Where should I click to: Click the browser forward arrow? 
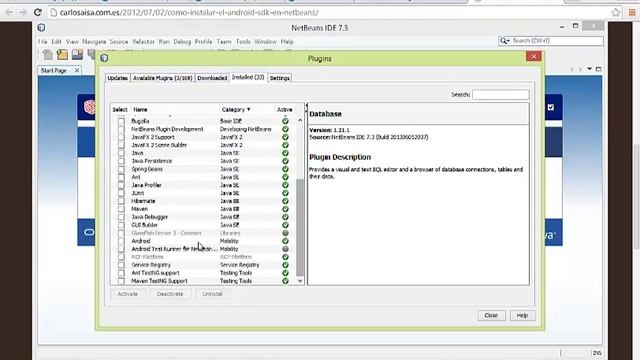tap(23, 12)
